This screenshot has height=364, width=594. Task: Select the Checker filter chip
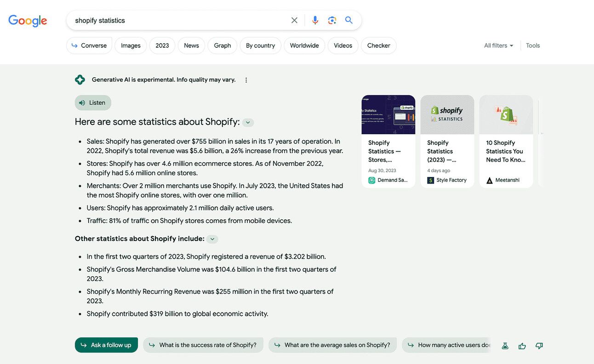point(379,45)
